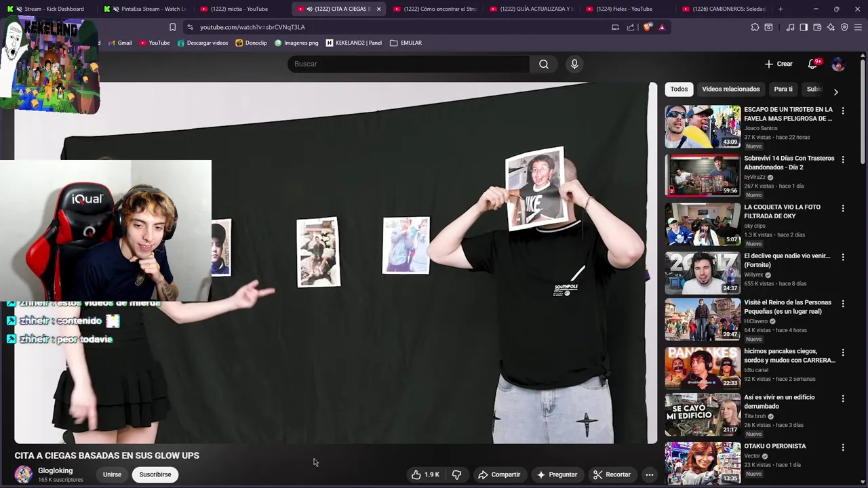The height and width of the screenshot is (488, 868).
Task: Click the Suscribirse button
Action: pyautogui.click(x=155, y=474)
